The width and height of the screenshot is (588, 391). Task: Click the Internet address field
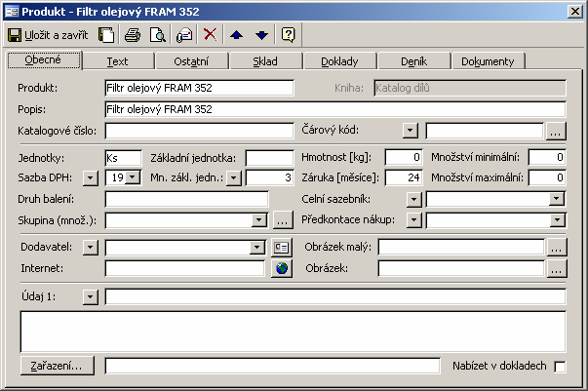click(185, 268)
